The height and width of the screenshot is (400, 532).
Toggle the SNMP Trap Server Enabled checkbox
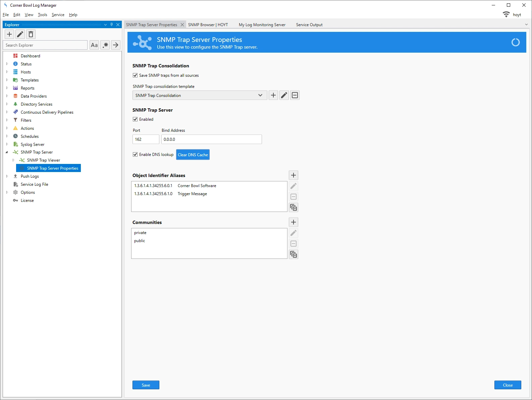[135, 119]
